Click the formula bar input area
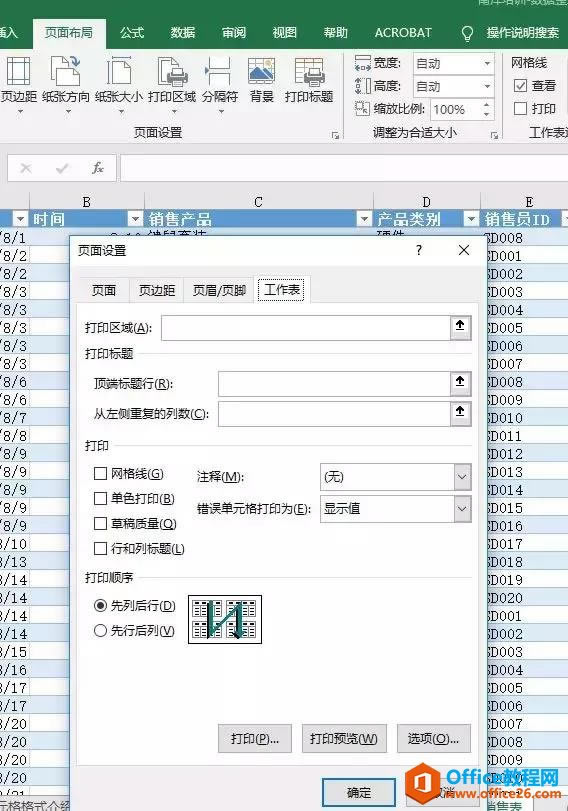Viewport: 568px width, 811px height. [344, 168]
